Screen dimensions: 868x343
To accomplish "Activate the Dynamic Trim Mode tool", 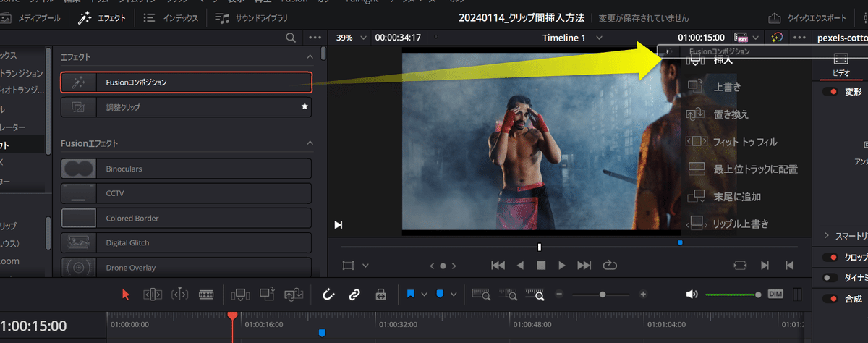I will click(x=180, y=295).
